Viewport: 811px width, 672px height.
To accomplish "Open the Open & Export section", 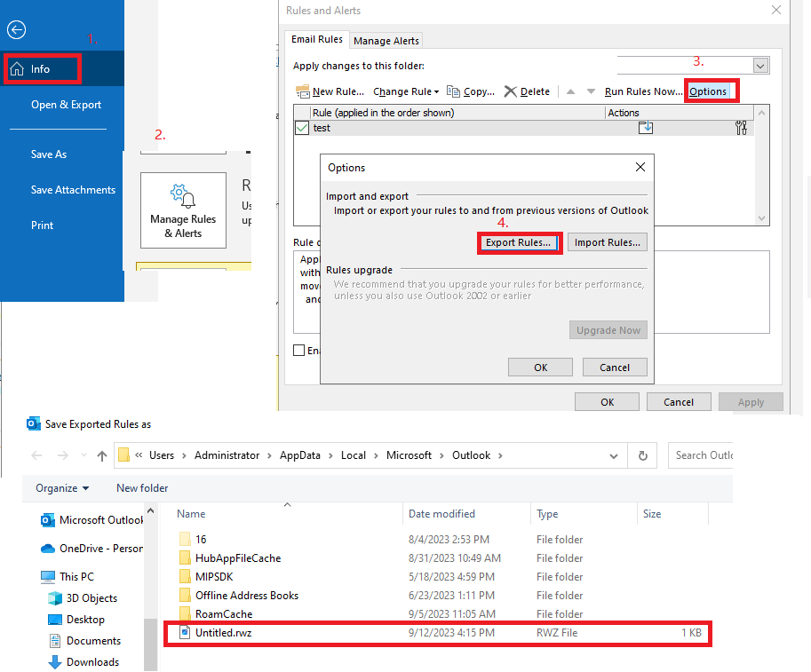I will pos(66,105).
